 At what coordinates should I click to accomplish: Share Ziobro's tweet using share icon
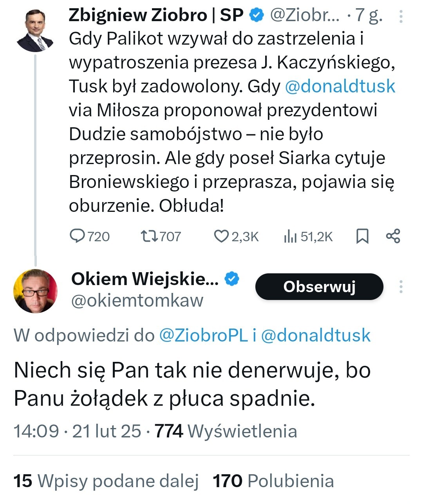[x=393, y=237]
